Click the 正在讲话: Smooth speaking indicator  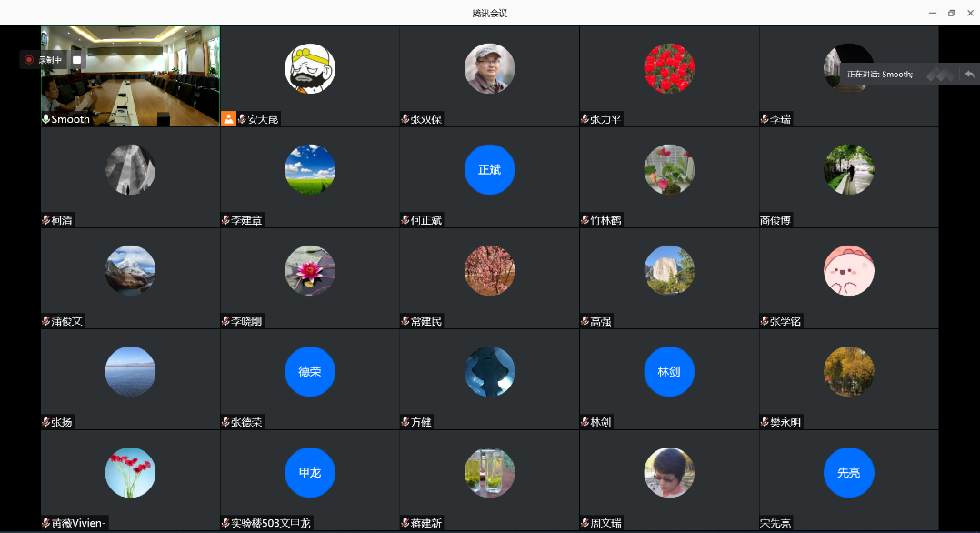coord(879,75)
